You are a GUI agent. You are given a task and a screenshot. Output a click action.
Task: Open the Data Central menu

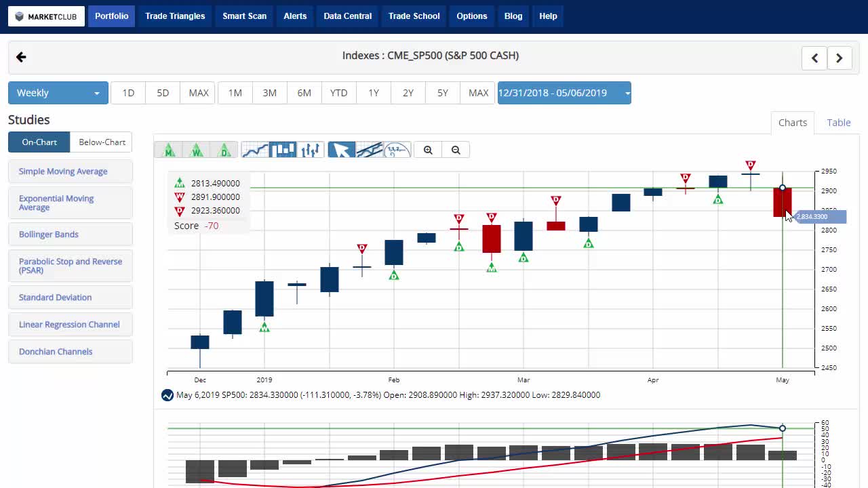pos(347,16)
